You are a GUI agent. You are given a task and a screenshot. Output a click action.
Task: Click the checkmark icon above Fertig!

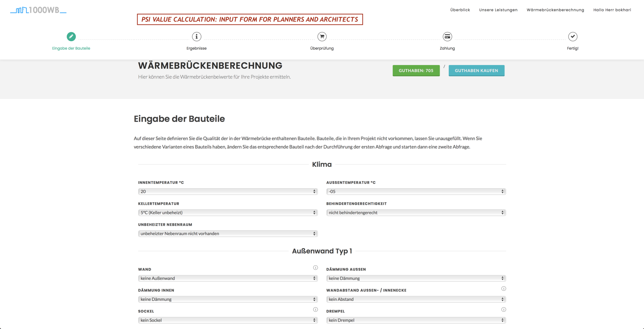click(x=573, y=37)
